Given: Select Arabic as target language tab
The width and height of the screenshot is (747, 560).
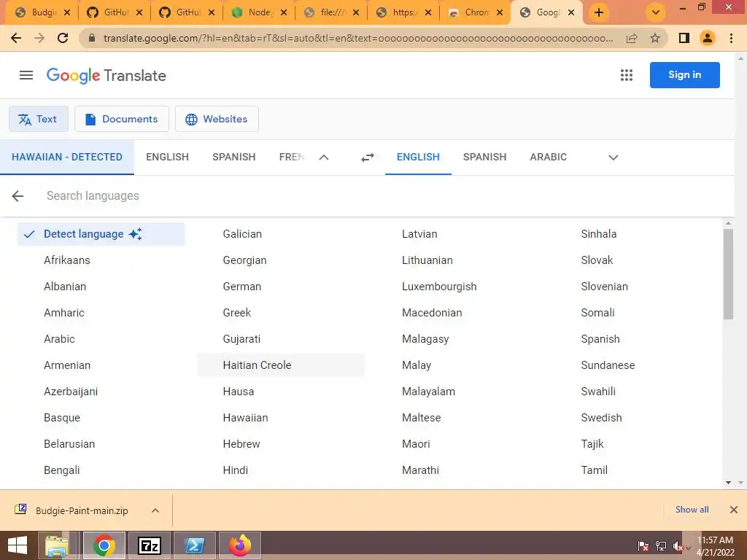Looking at the screenshot, I should pyautogui.click(x=549, y=157).
